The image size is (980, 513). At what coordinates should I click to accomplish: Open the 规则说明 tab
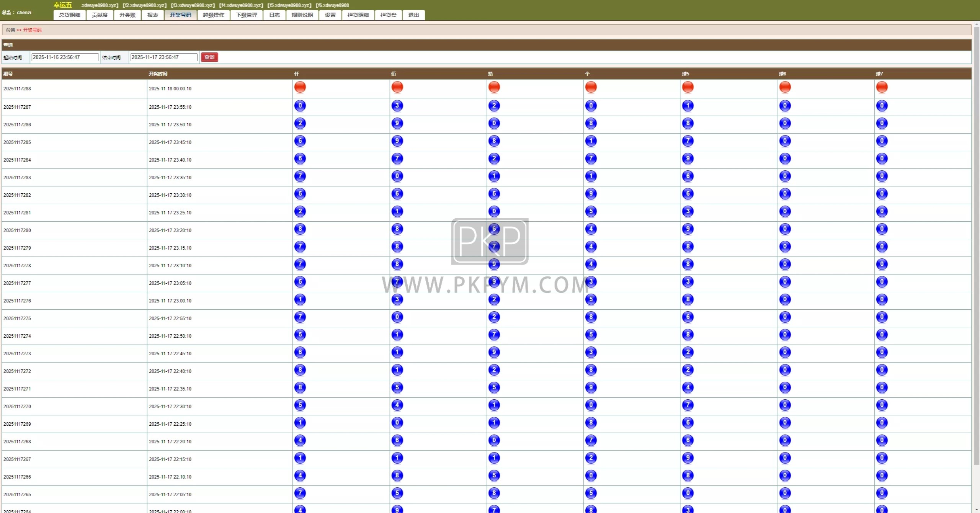coord(302,15)
